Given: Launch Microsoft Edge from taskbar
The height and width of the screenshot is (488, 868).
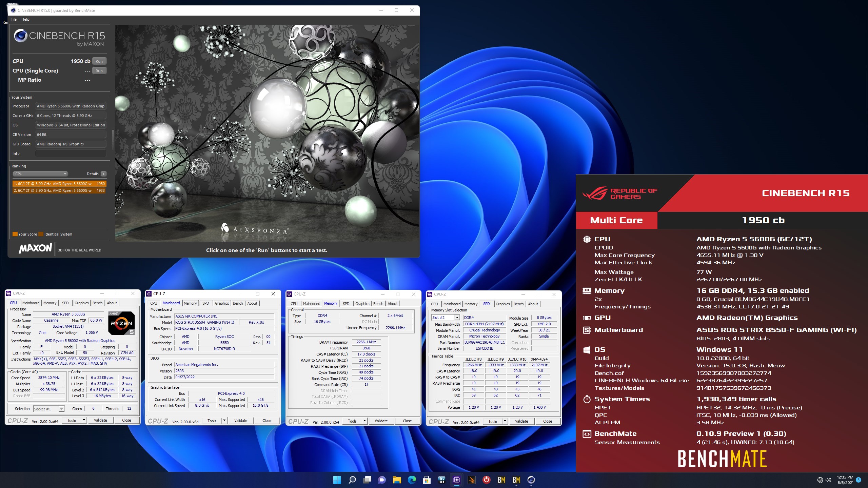Looking at the screenshot, I should tap(412, 480).
